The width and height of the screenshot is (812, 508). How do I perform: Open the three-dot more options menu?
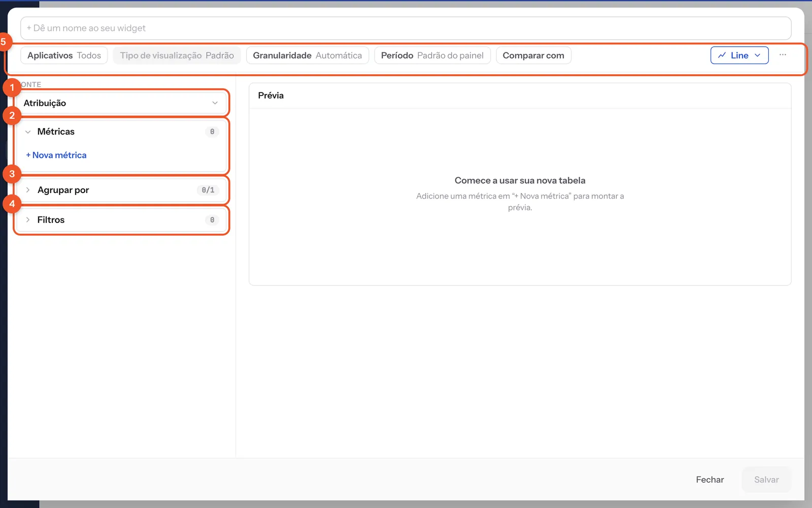[783, 55]
